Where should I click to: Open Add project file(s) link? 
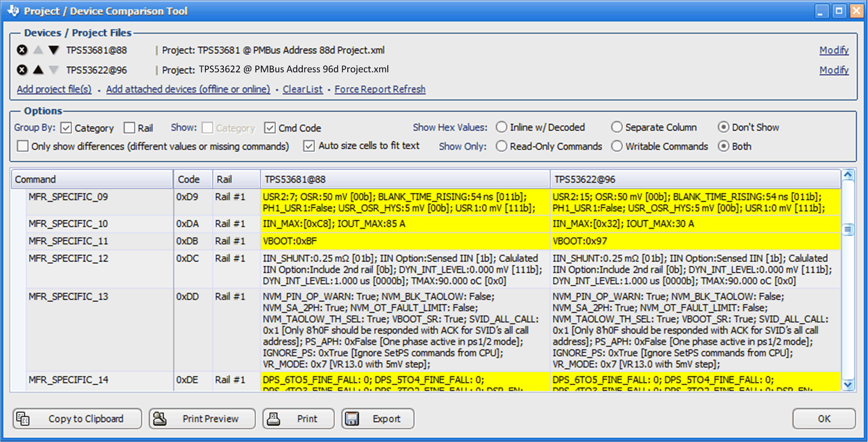(54, 89)
